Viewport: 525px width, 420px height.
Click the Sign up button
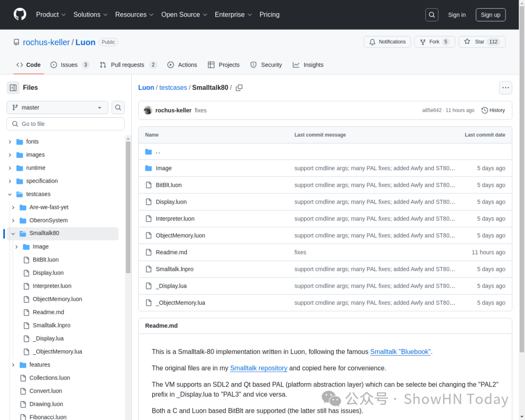490,15
